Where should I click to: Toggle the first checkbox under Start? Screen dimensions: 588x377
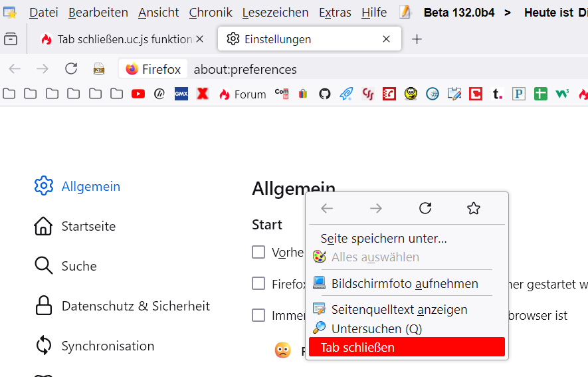258,252
